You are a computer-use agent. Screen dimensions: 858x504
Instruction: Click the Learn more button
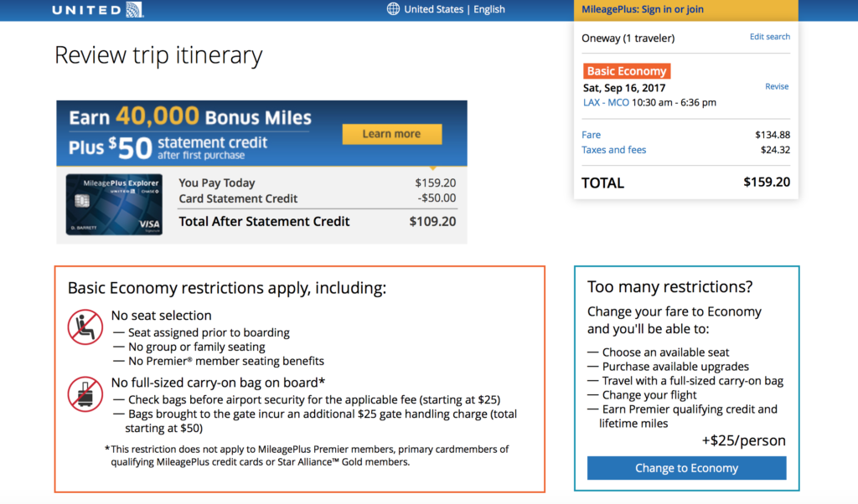(391, 134)
